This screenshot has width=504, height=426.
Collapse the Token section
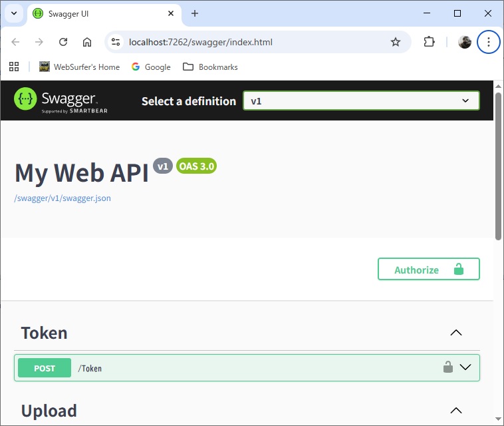coord(455,333)
